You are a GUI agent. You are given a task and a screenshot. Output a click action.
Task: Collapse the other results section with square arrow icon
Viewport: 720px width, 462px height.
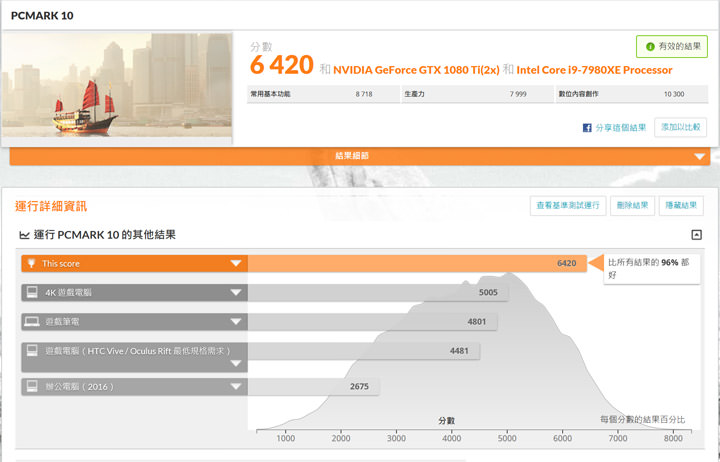[x=696, y=235]
